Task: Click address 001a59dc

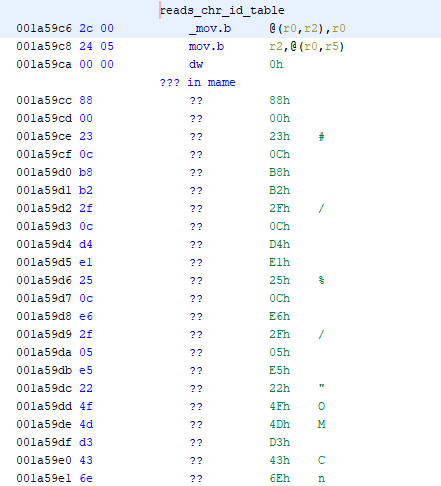Action: [44, 389]
